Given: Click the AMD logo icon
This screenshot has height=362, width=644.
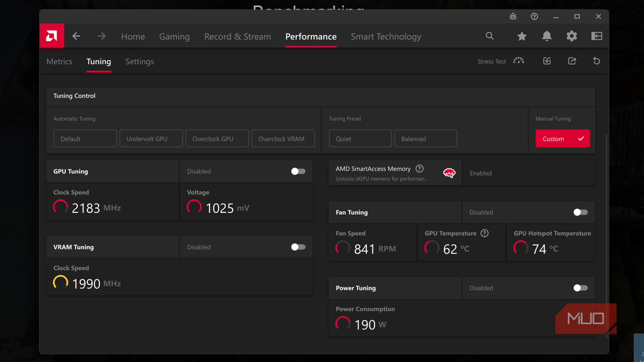Looking at the screenshot, I should coord(52,36).
